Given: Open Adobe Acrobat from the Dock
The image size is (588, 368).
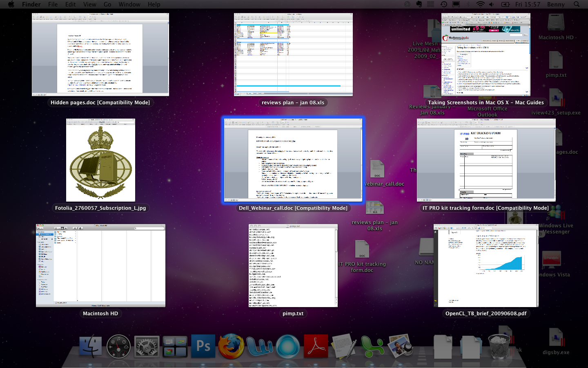Looking at the screenshot, I should (316, 346).
